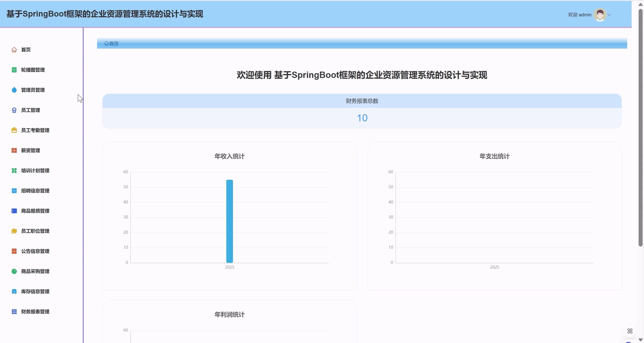Image resolution: width=644 pixels, height=343 pixels.
Task: Click the yellow attendance management briefcase icon
Action: pos(14,130)
